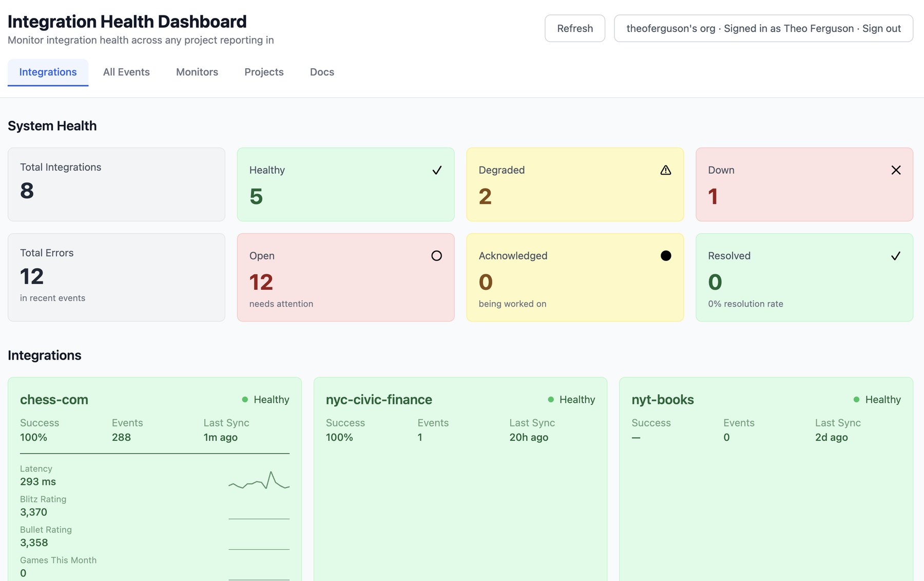Click the Sign out account button
Image resolution: width=924 pixels, height=581 pixels.
click(763, 28)
